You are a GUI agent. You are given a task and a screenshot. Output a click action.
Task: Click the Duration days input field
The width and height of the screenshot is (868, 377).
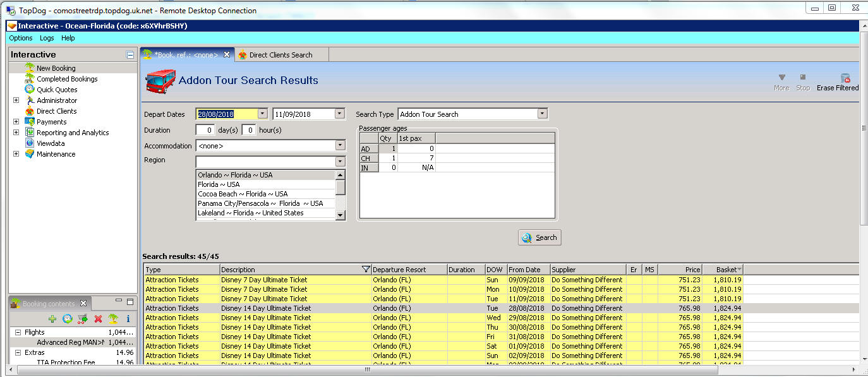(205, 130)
